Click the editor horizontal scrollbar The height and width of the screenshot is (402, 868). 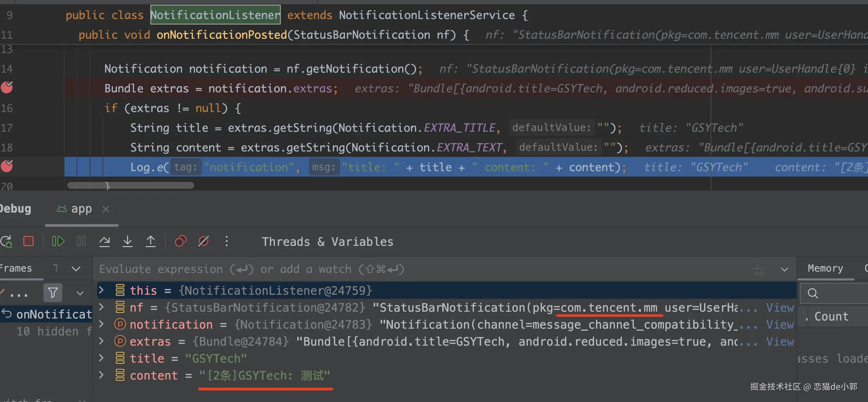click(131, 185)
